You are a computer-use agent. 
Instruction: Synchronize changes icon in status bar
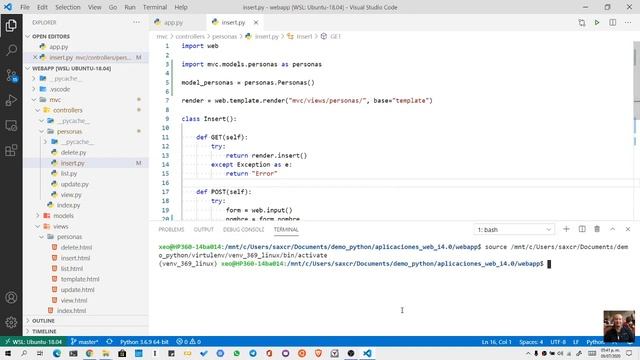[109, 342]
